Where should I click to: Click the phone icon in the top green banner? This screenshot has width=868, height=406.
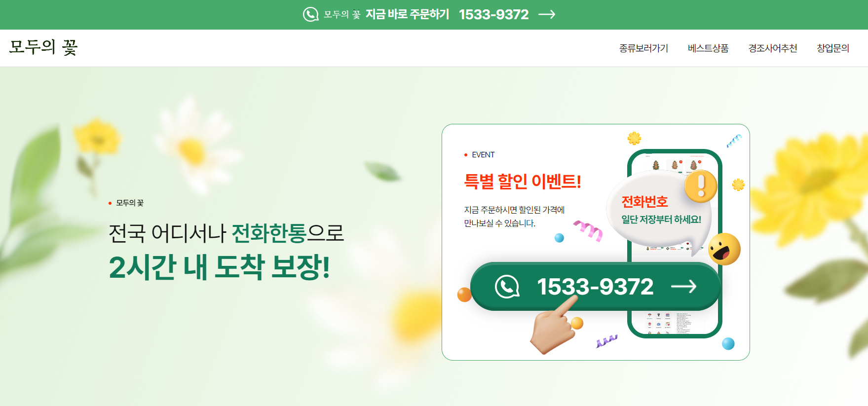310,14
